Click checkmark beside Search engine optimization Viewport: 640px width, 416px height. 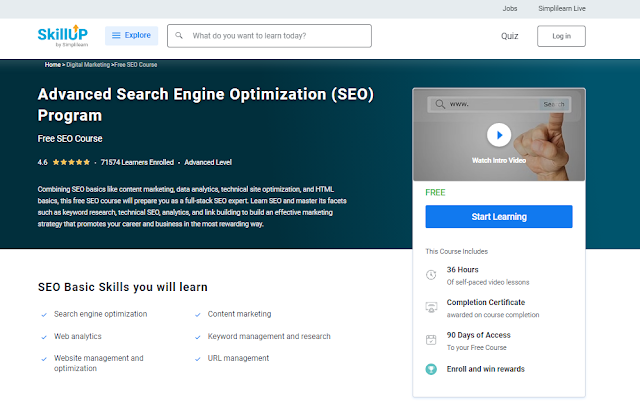[44, 315]
